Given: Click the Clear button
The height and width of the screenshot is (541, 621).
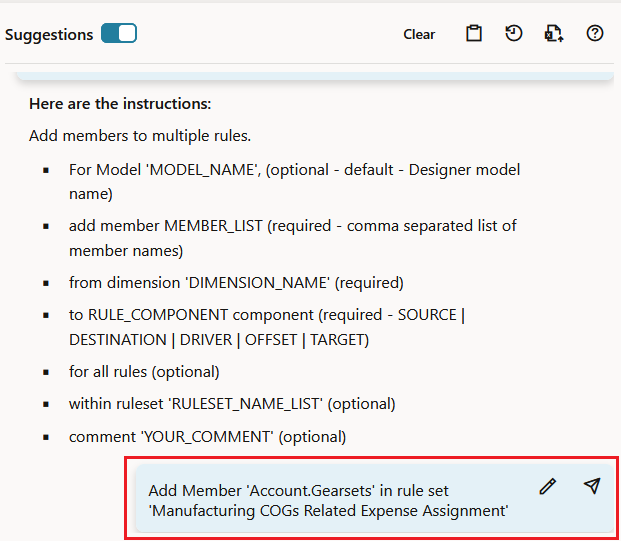Looking at the screenshot, I should point(419,34).
